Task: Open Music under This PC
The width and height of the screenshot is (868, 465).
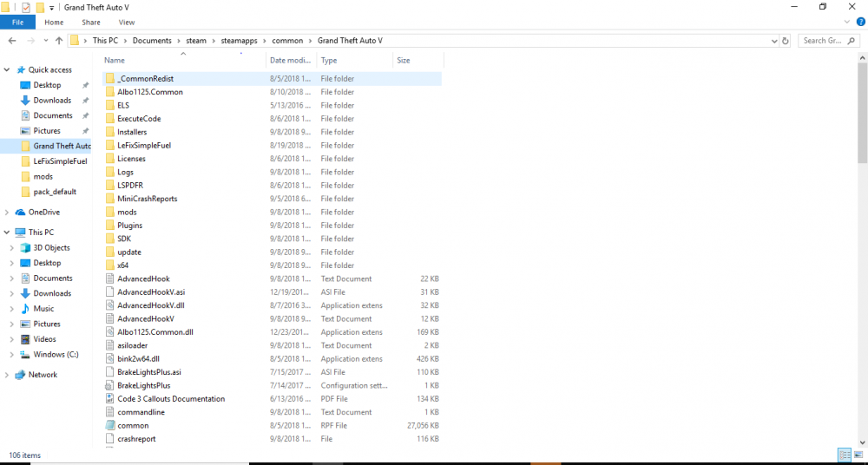Action: click(x=43, y=308)
